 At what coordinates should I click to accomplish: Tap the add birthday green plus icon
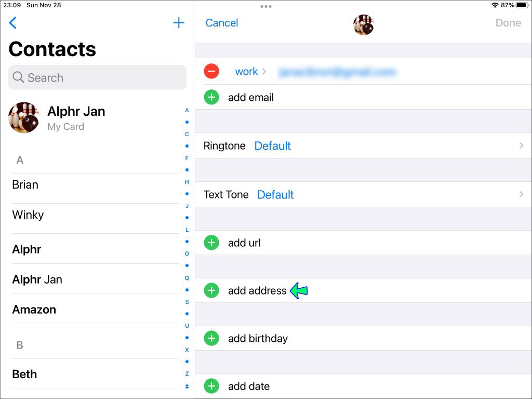coord(211,338)
